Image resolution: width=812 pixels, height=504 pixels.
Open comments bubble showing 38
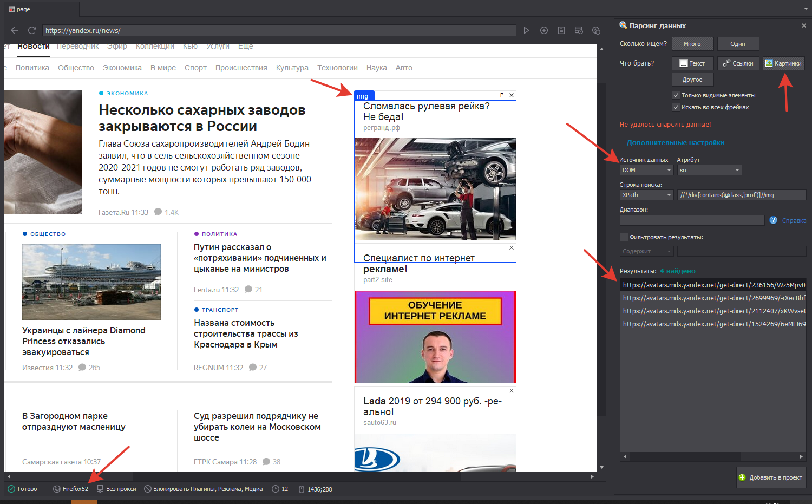[x=271, y=462]
